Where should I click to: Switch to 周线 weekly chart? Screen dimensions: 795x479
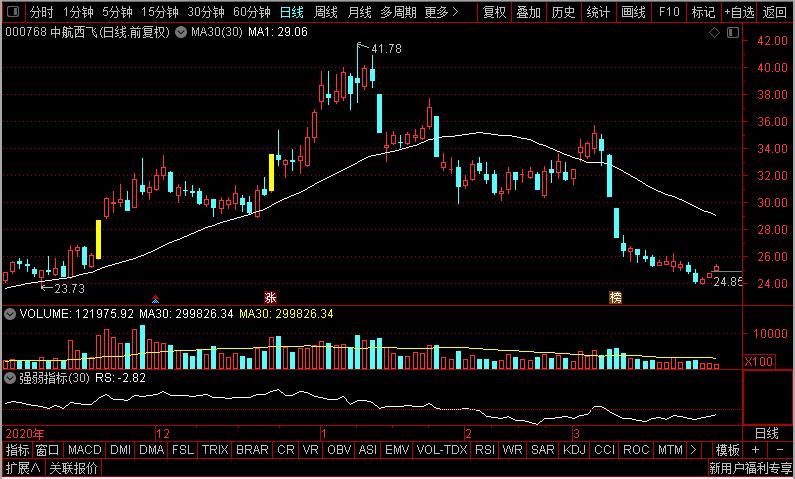(x=326, y=12)
